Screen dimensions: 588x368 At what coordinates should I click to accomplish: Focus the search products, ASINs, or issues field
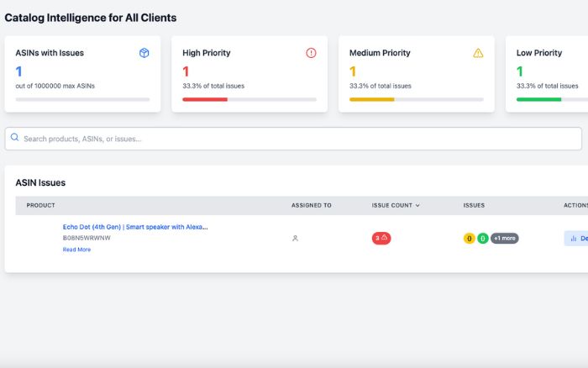pyautogui.click(x=293, y=139)
